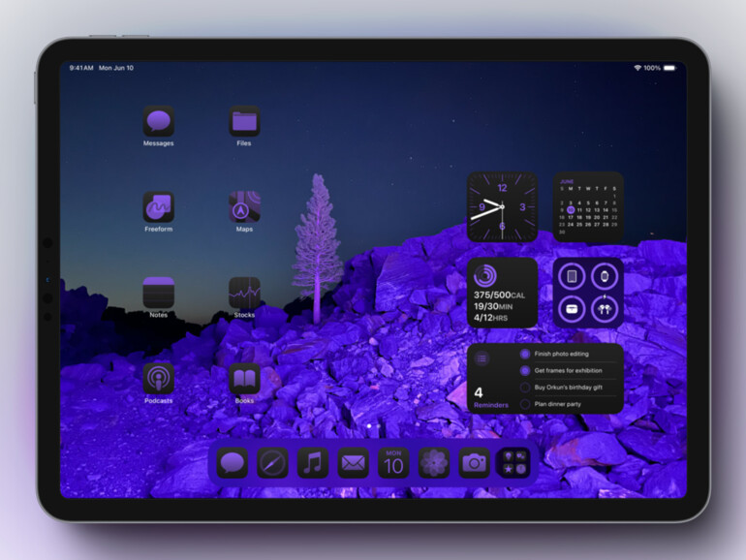Screen dimensions: 746x560
Task: Open the Messages app on home screen
Action: coord(159,121)
